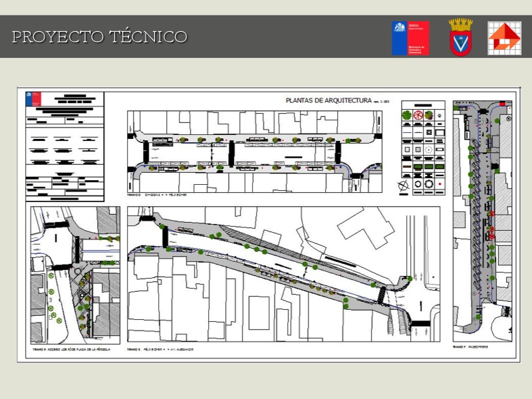Click the PROYECTO TÉCNICO slide title
Viewport: 532px width, 399px height.
[x=100, y=37]
